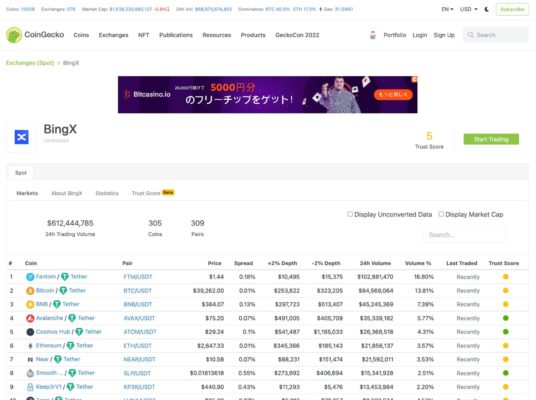Screen dimensions: 536x400
Task: Select the Spot tab
Action: pyautogui.click(x=21, y=173)
